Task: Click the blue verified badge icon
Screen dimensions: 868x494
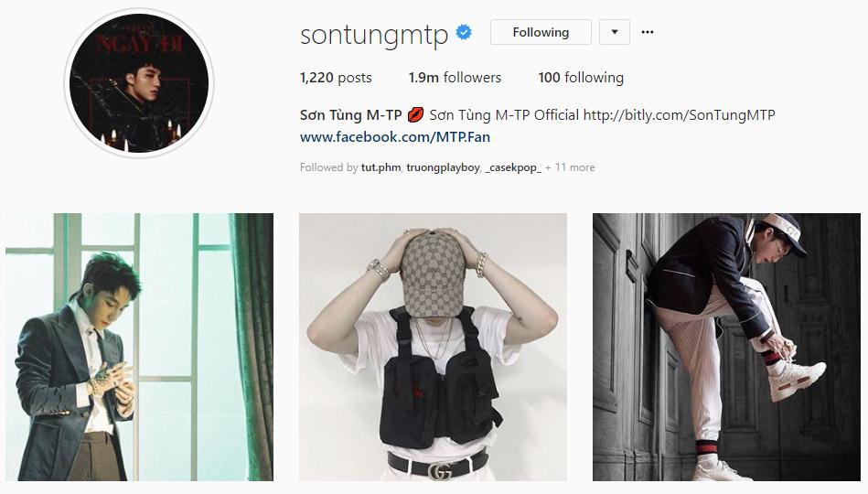Action: click(x=464, y=33)
